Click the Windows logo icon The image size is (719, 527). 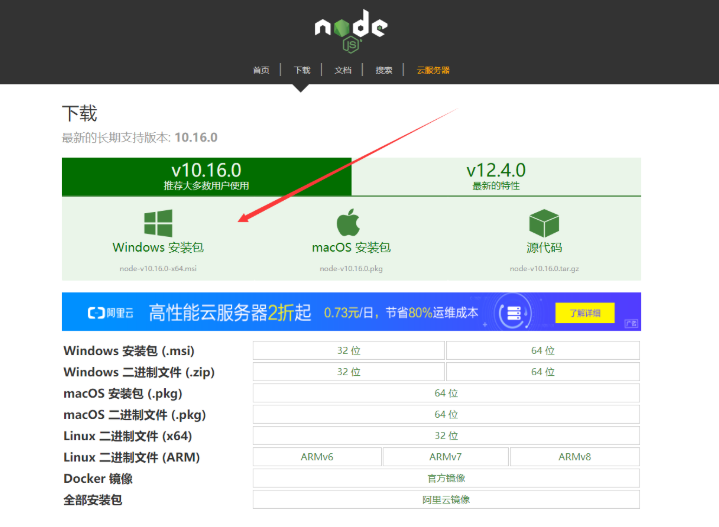[x=158, y=223]
